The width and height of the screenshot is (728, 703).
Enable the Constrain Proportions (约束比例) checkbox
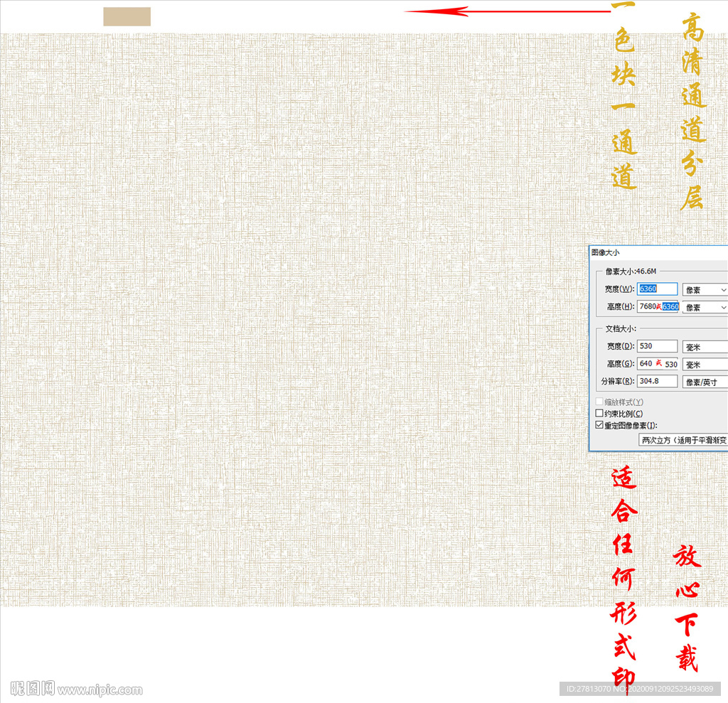[599, 413]
